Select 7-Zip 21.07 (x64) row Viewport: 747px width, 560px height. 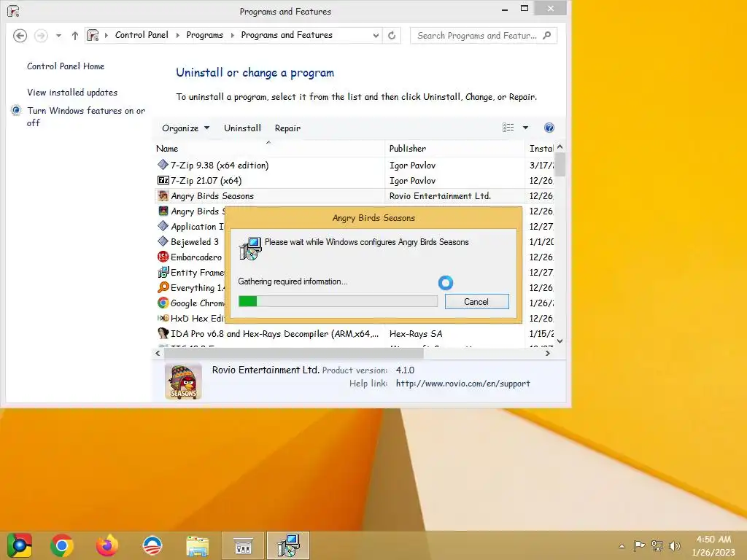pos(354,181)
